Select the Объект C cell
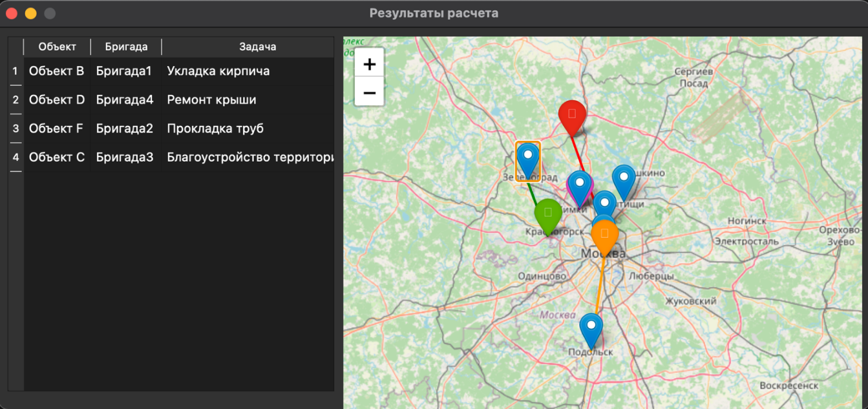 57,157
